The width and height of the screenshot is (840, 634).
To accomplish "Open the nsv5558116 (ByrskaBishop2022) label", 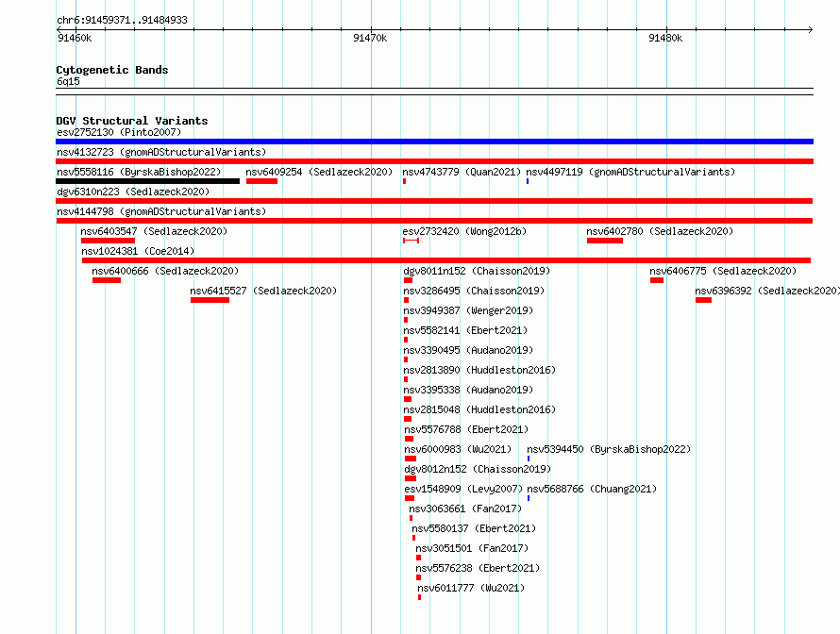I will 139,172.
